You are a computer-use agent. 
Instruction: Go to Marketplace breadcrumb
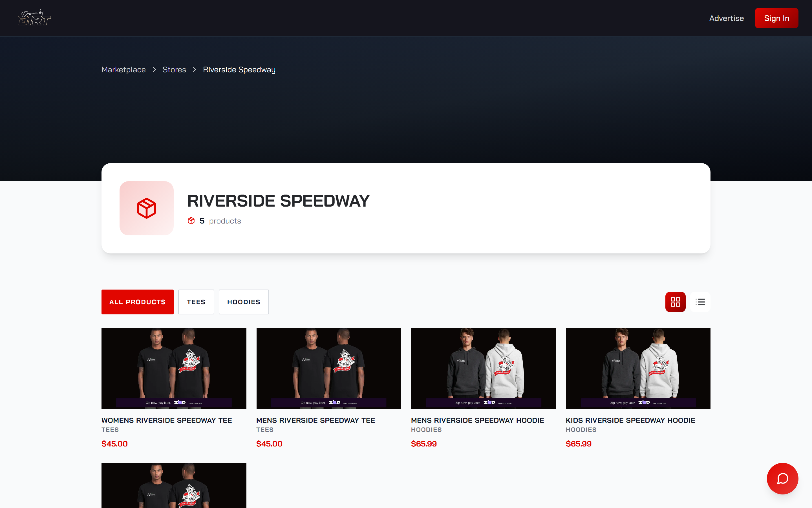[x=123, y=69]
